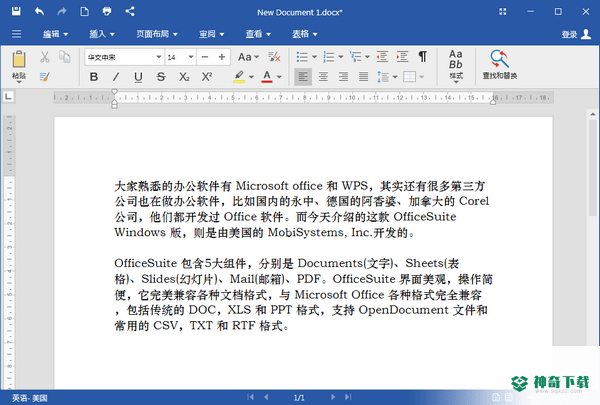Viewport: 600px width, 405px height.
Task: Expand multilevel list options
Action: click(367, 57)
